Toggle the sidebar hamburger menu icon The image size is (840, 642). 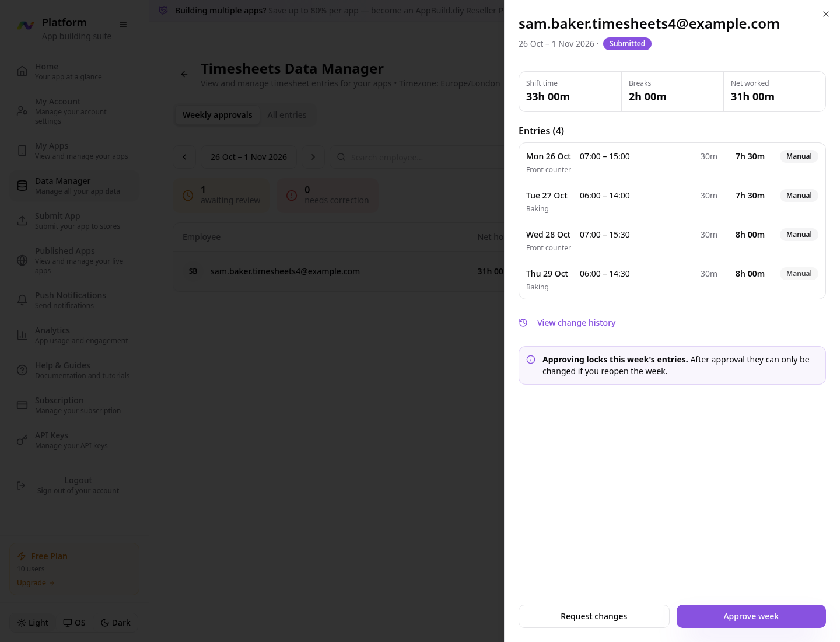123,25
